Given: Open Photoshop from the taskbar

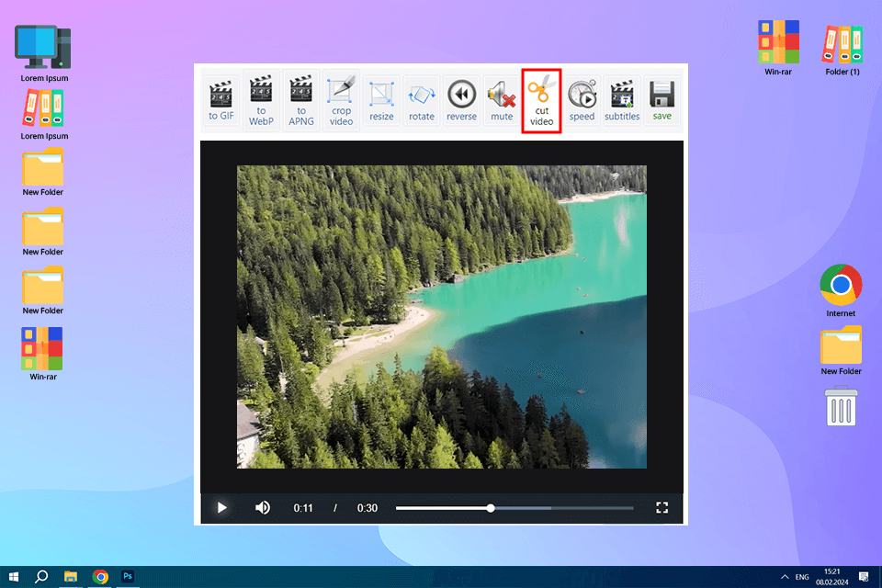Looking at the screenshot, I should (x=128, y=577).
